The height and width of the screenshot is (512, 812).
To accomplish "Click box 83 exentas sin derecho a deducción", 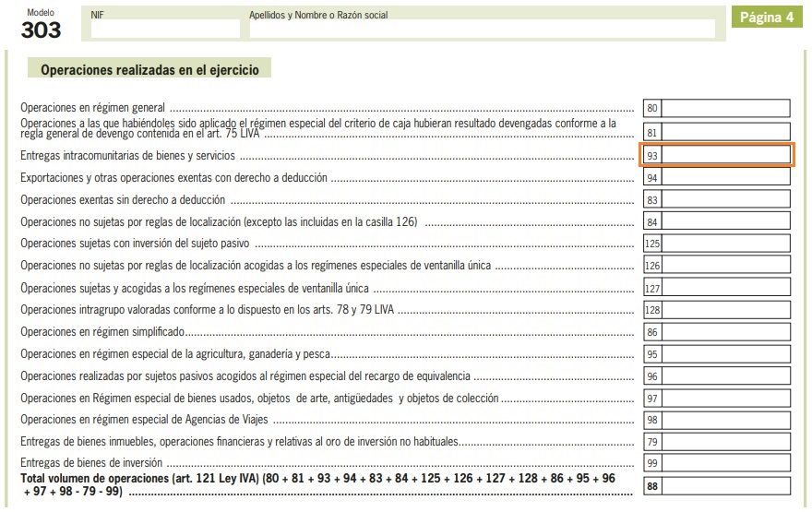I will [725, 199].
